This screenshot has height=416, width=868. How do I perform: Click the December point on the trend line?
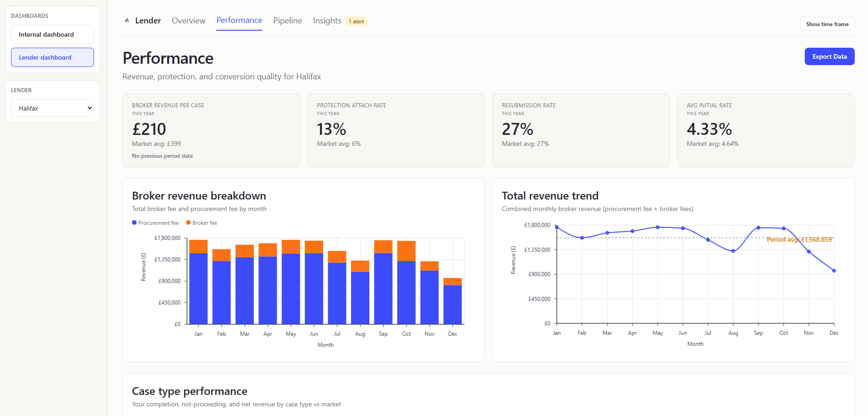[834, 270]
